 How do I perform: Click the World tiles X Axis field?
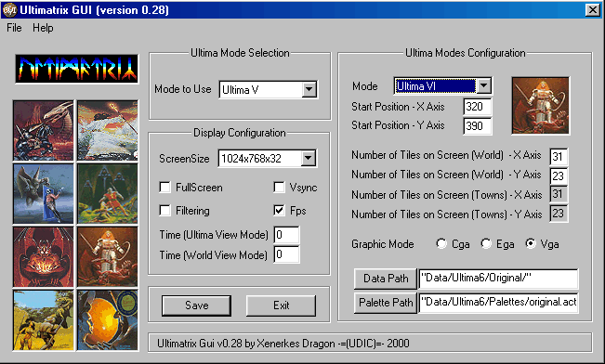pos(559,157)
